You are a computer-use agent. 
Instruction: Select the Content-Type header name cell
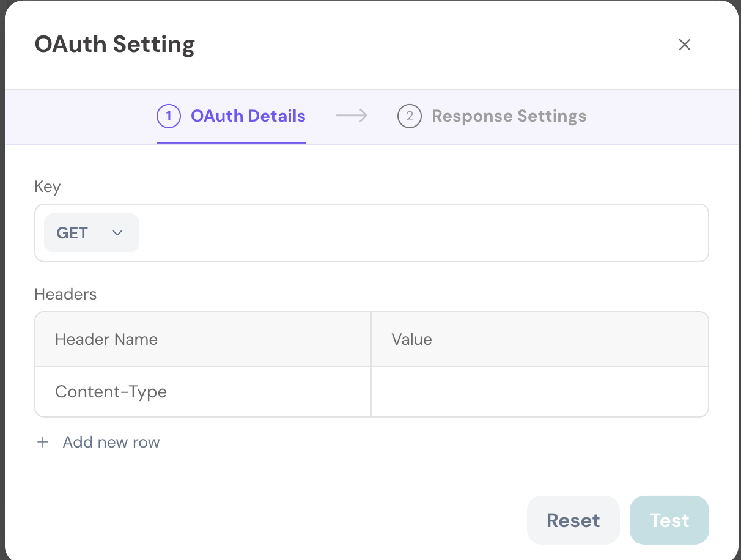(x=111, y=392)
